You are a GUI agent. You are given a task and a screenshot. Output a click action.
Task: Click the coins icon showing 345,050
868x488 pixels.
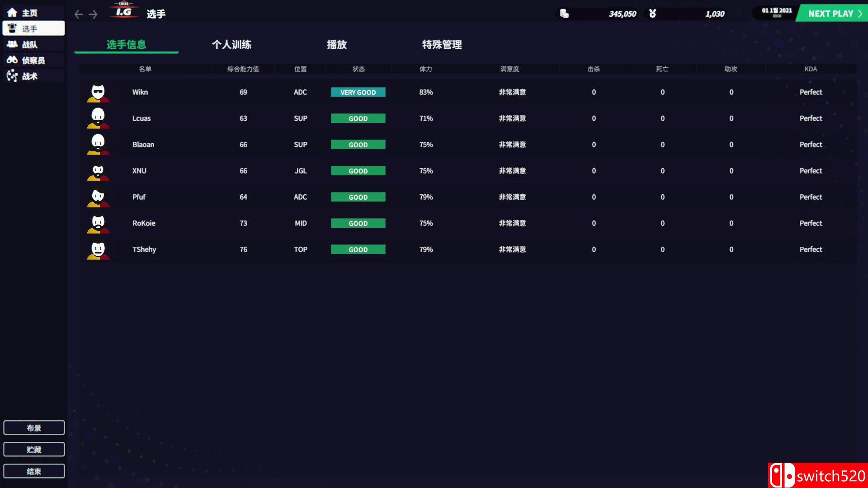coord(564,14)
